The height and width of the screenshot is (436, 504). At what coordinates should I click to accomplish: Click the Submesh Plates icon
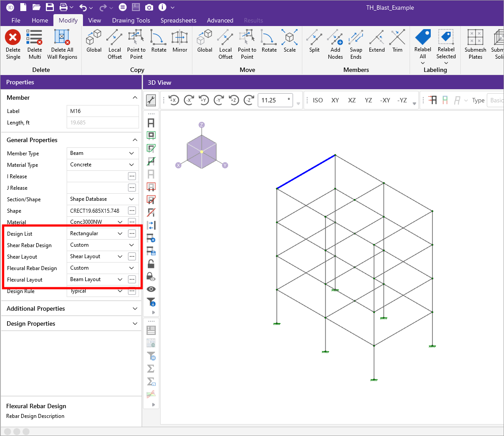475,38
